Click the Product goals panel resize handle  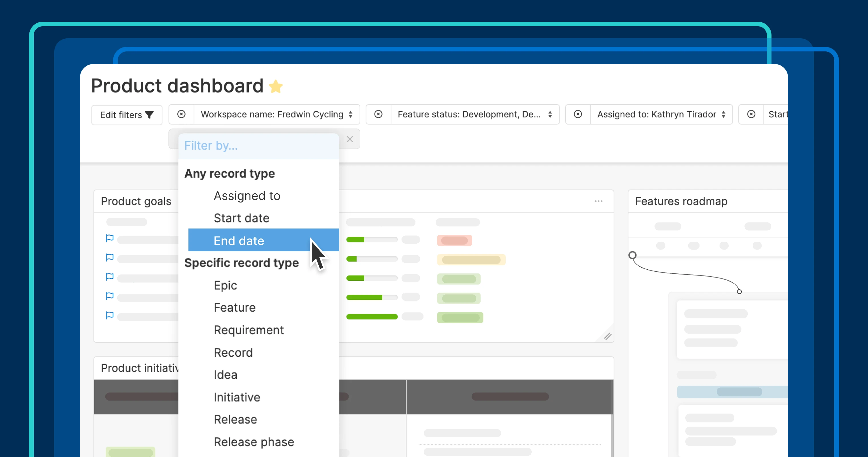[607, 336]
